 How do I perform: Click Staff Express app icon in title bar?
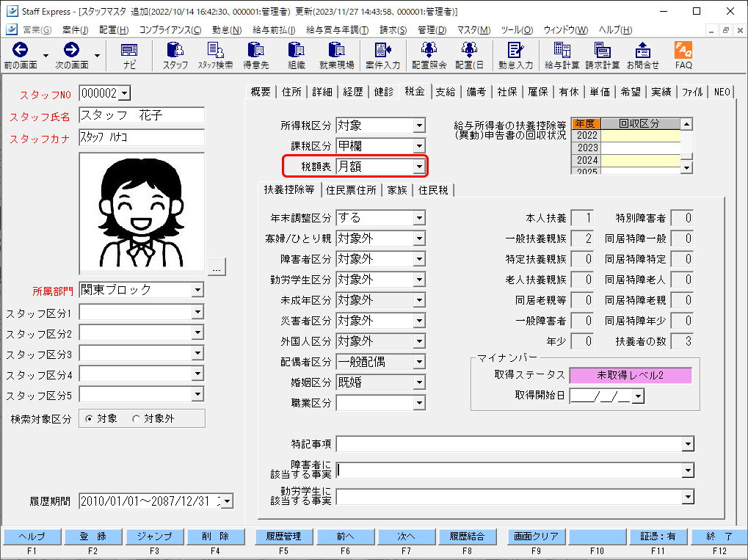click(12, 11)
